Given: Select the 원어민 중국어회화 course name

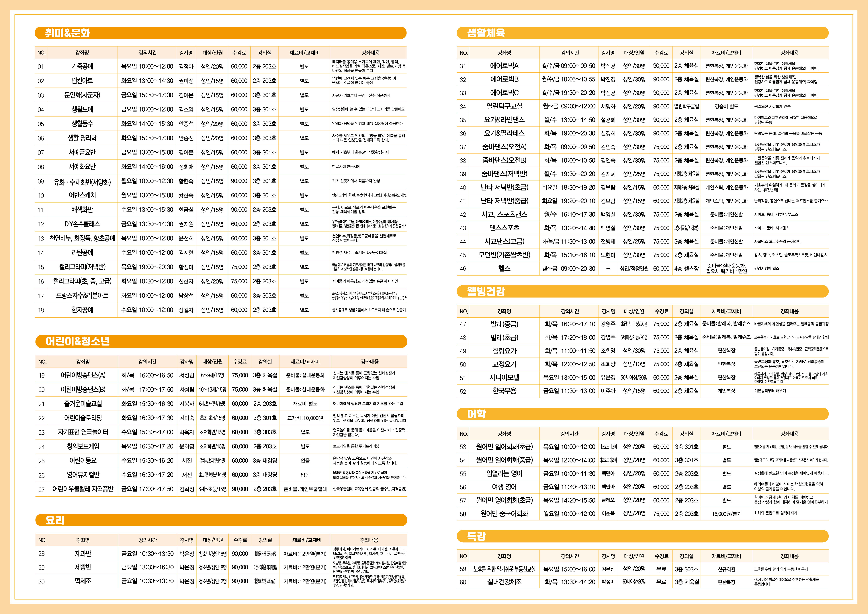Looking at the screenshot, I should (504, 514).
